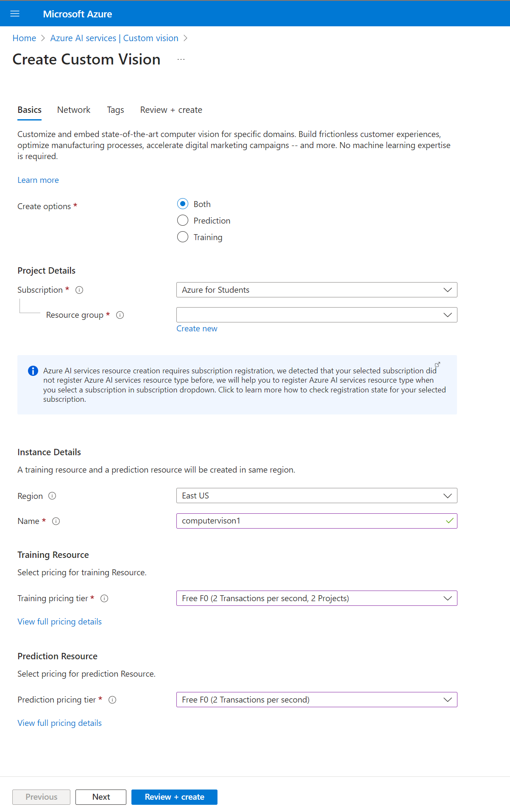Click the Prediction pricing tier info icon
This screenshot has width=510, height=812.
pos(112,700)
